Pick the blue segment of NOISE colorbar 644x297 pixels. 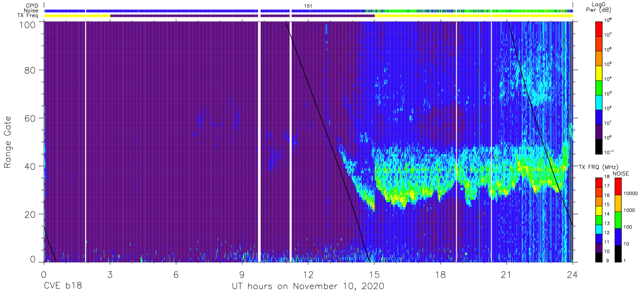[618, 236]
